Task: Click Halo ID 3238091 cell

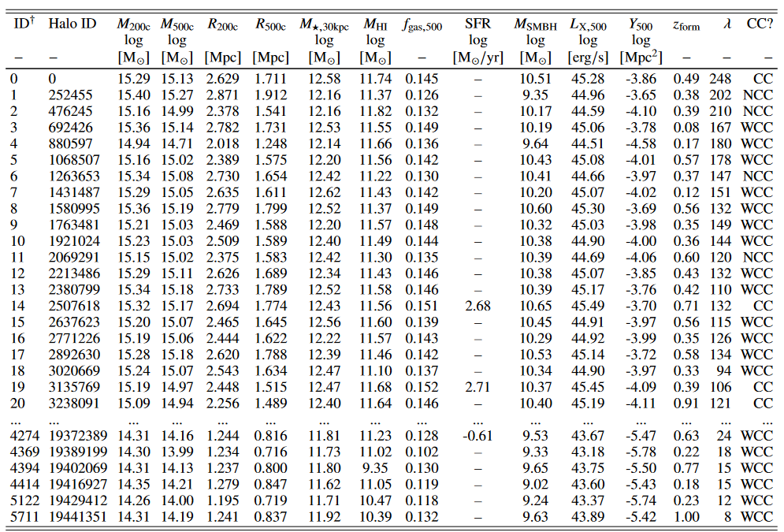Action: click(73, 404)
